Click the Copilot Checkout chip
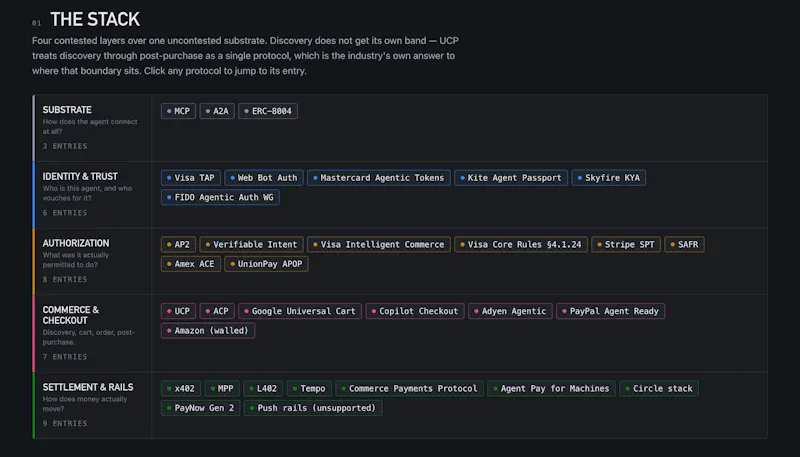 pos(415,312)
